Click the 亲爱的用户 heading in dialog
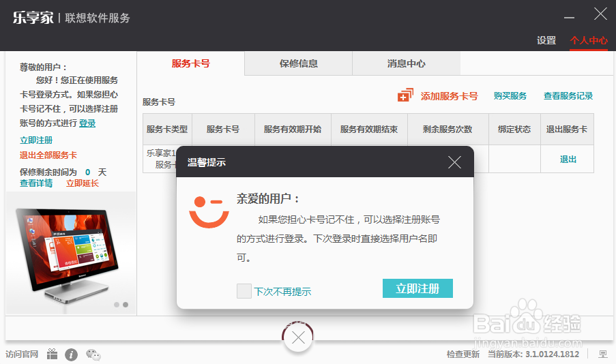Image resolution: width=616 pixels, height=364 pixels. [268, 198]
